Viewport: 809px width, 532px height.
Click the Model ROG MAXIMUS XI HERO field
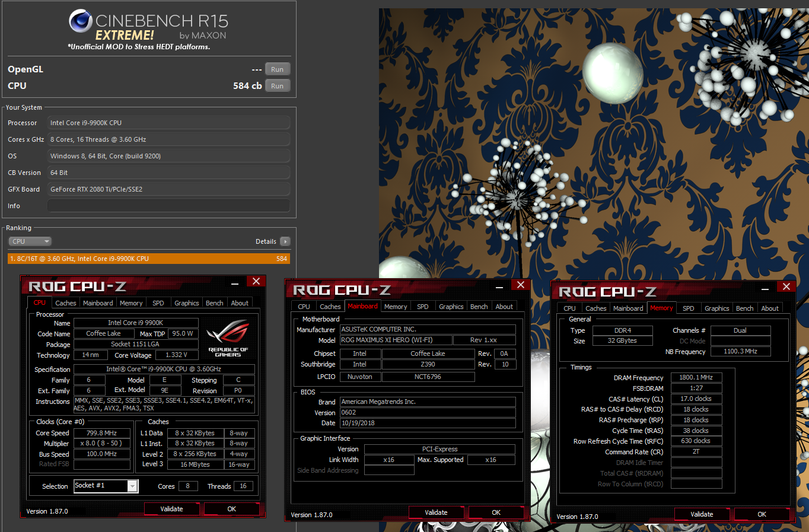click(396, 340)
